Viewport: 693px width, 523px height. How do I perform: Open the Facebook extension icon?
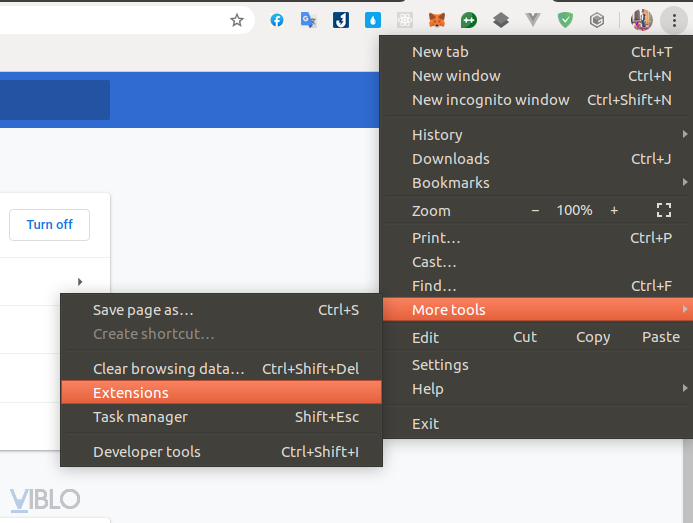[277, 20]
